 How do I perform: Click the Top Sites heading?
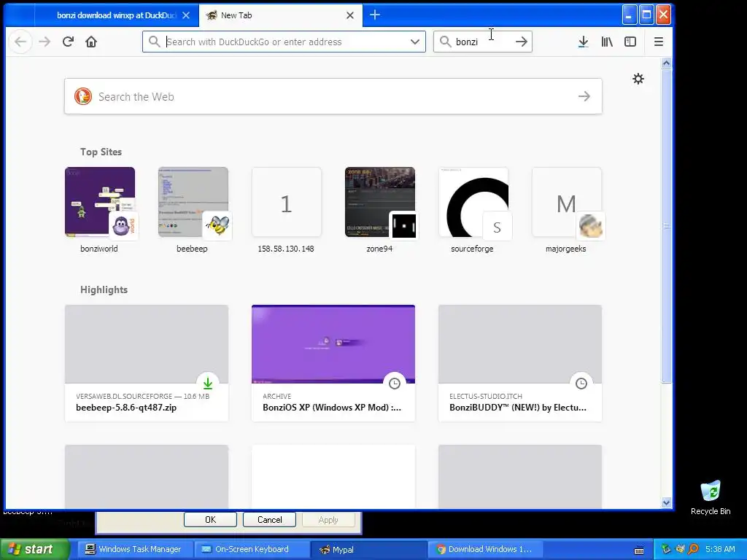[x=101, y=152]
